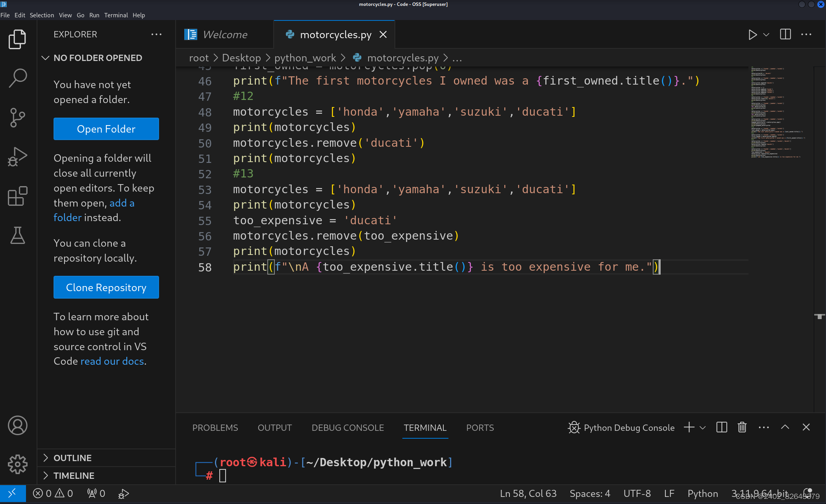Close the motorcycles.py tab
This screenshot has height=504, width=826.
(383, 35)
